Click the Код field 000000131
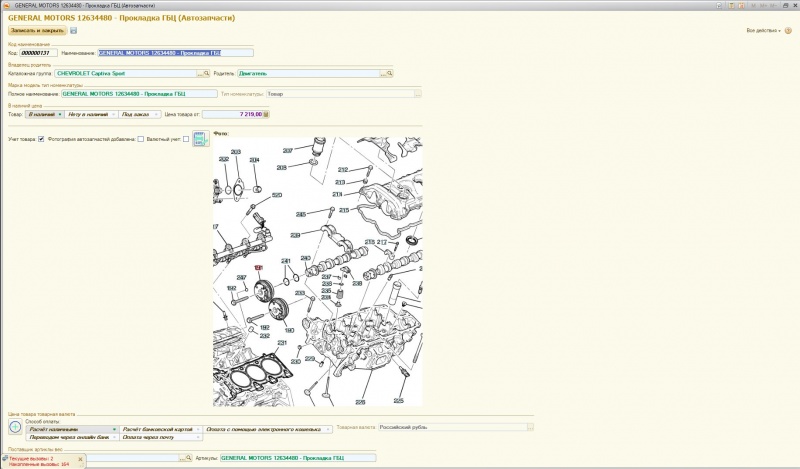This screenshot has width=800, height=469. pos(38,53)
